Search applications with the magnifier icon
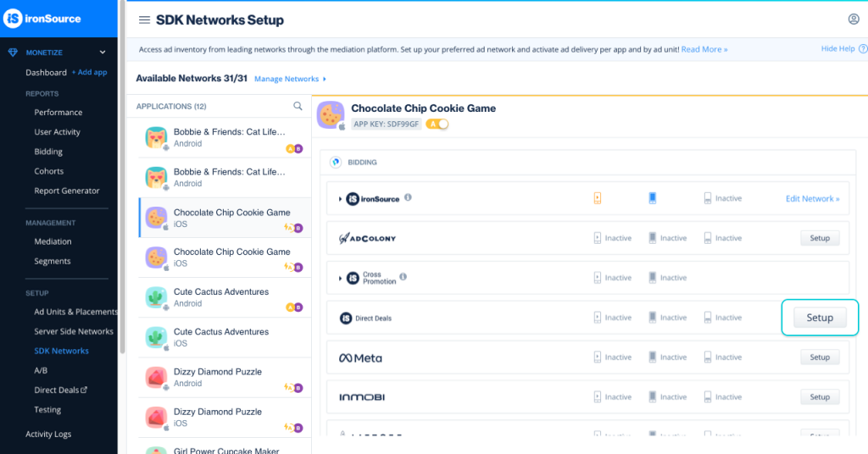This screenshot has height=454, width=868. (x=298, y=107)
